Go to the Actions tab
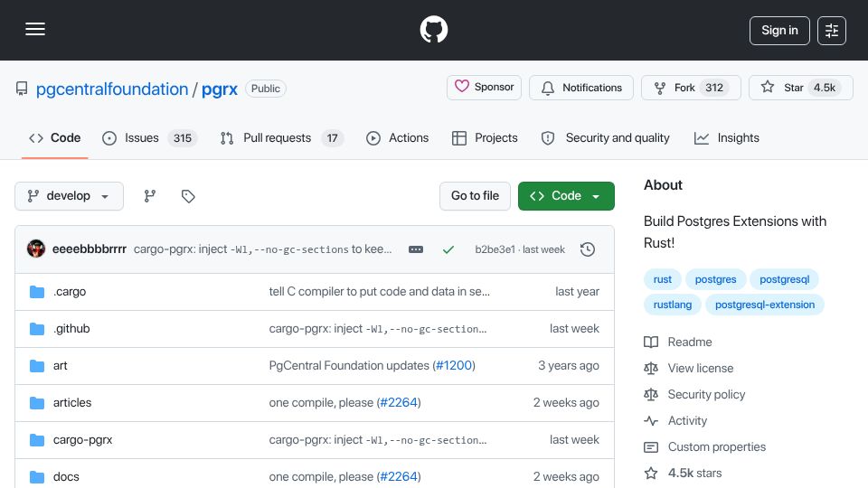Screen dimensions: 868x488 tap(398, 137)
